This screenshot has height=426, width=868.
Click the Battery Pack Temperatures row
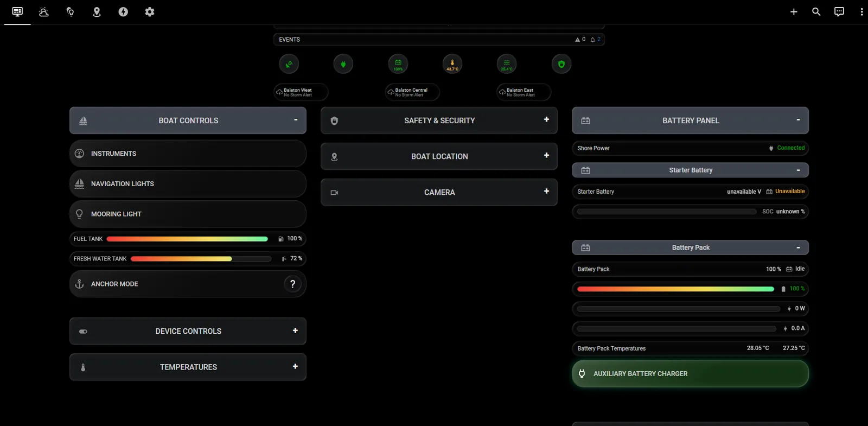click(x=690, y=348)
